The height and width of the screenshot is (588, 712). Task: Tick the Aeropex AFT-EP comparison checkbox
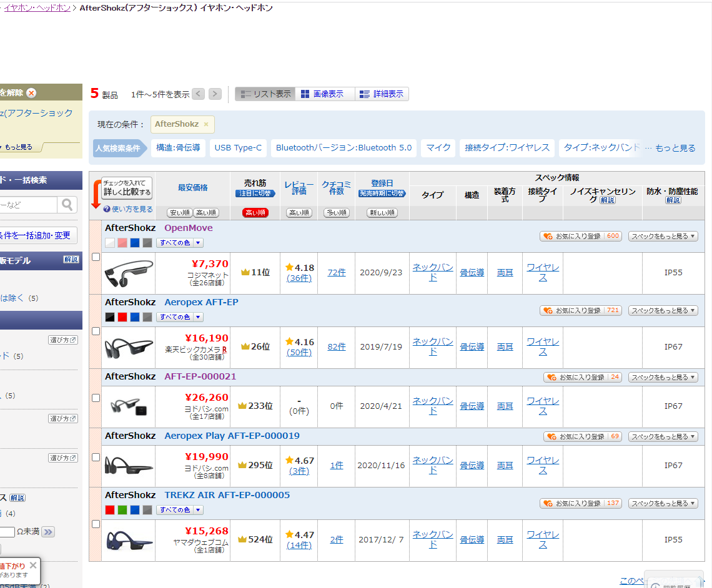96,331
